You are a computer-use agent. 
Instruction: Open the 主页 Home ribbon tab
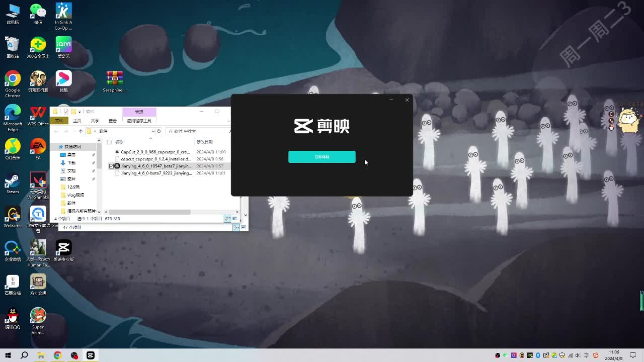tap(77, 121)
